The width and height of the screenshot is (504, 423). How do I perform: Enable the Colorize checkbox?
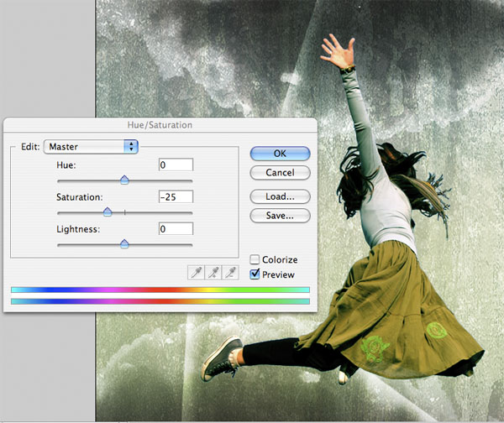click(x=255, y=259)
